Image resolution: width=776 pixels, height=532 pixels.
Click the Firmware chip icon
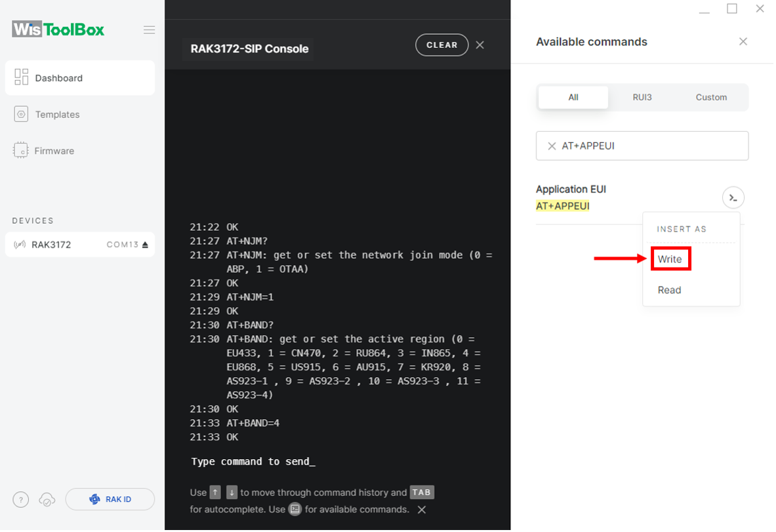coord(21,150)
